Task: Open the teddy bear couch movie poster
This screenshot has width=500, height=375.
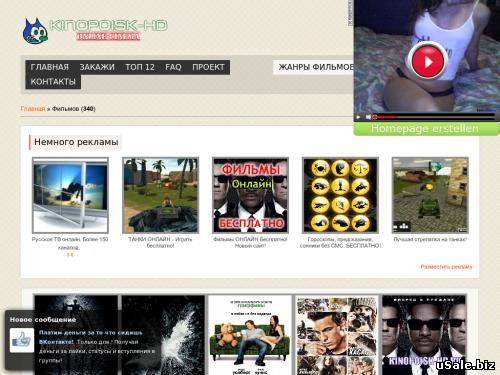Action: [x=250, y=335]
